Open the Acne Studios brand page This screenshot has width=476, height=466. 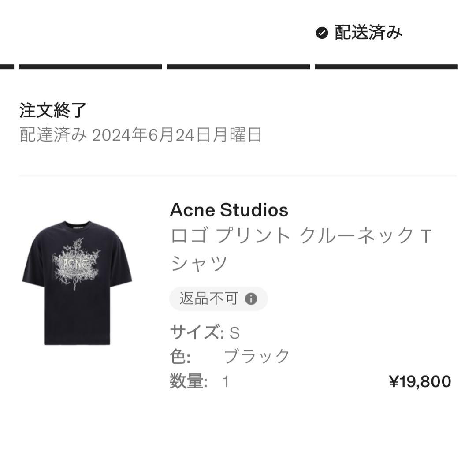pos(229,210)
